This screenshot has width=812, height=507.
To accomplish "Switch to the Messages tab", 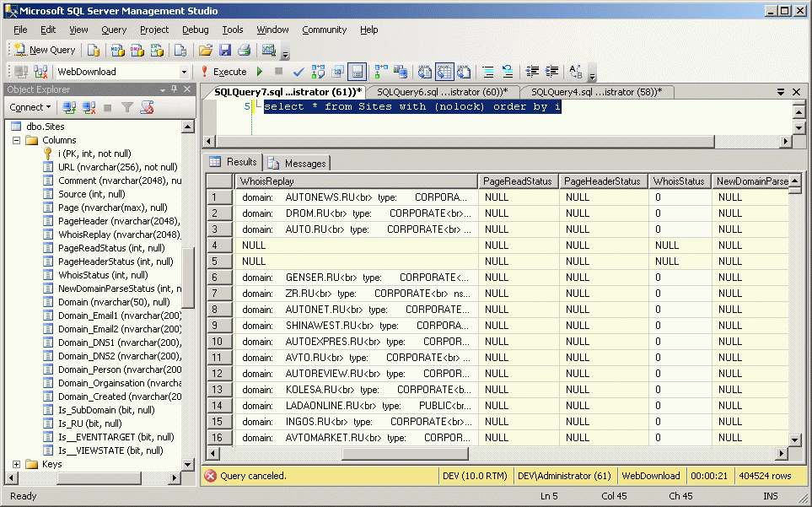I will coord(297,163).
